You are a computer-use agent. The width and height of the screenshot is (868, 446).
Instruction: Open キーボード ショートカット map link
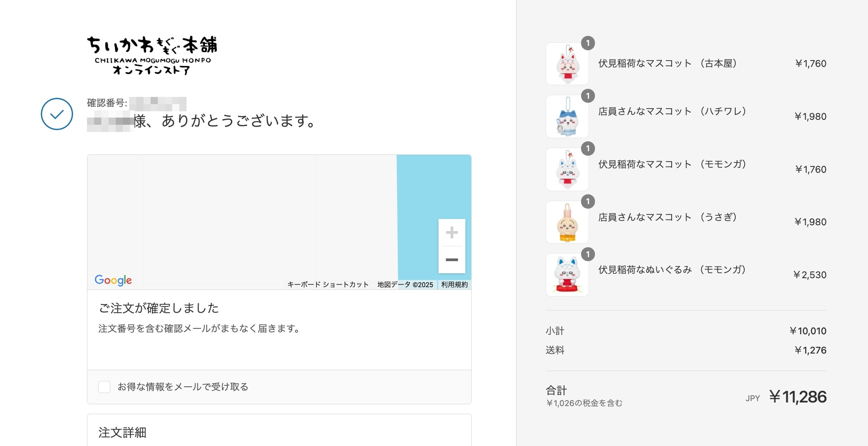pyautogui.click(x=328, y=284)
